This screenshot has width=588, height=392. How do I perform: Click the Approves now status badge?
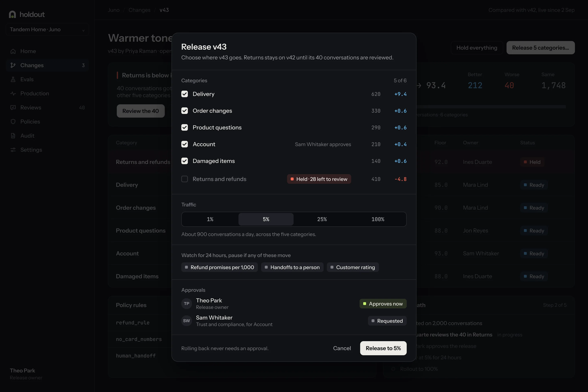click(383, 304)
